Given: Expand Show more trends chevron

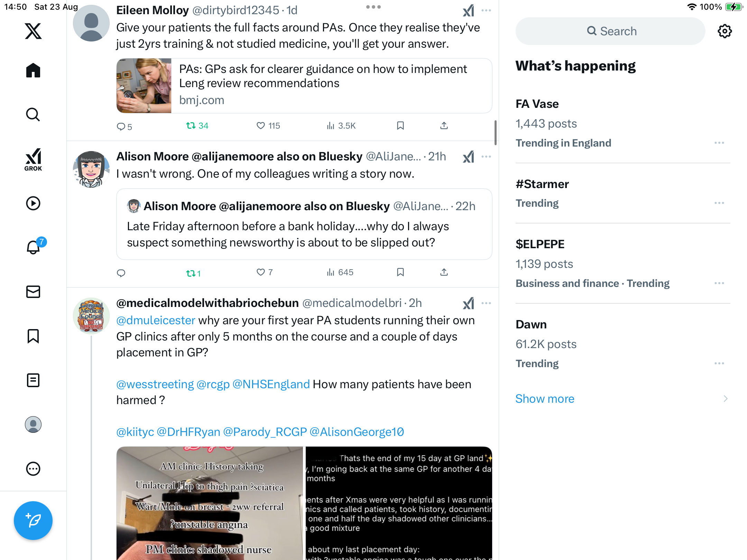Looking at the screenshot, I should click(x=726, y=399).
